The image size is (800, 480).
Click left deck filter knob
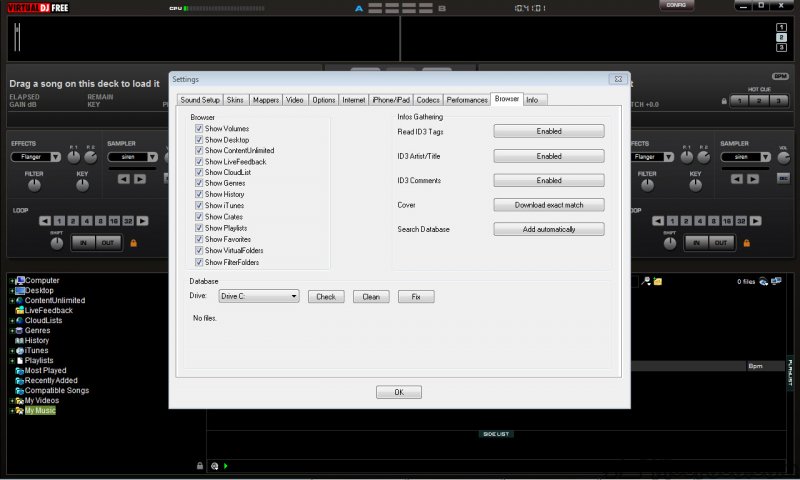34,186
